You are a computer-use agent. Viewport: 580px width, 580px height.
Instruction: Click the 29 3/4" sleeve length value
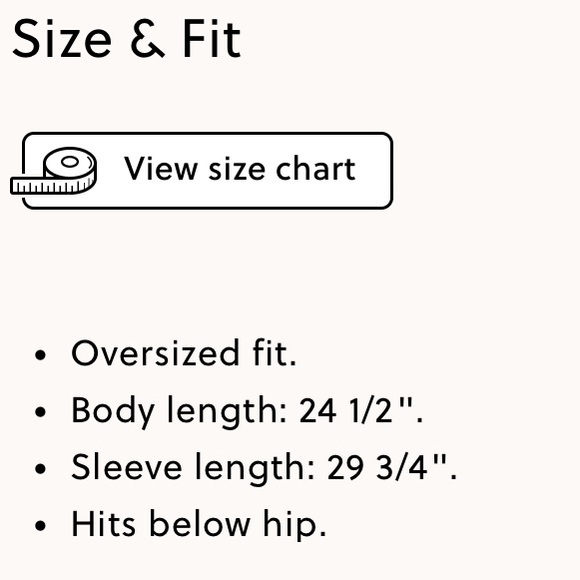click(x=392, y=467)
